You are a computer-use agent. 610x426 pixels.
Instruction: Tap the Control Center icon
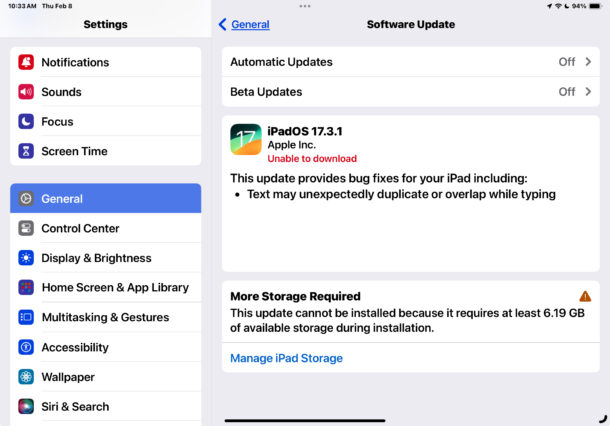(x=26, y=228)
